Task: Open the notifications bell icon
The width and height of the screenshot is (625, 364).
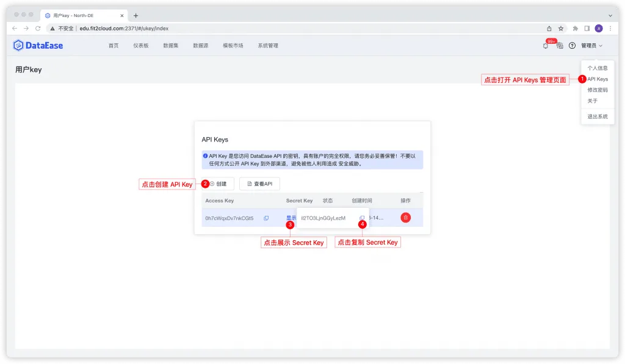Action: [545, 46]
